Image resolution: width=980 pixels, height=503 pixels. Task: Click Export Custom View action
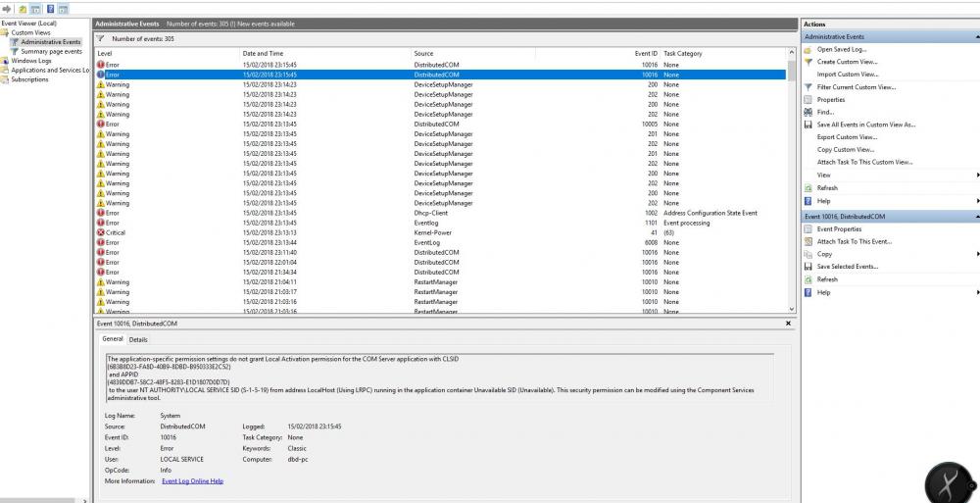click(847, 137)
